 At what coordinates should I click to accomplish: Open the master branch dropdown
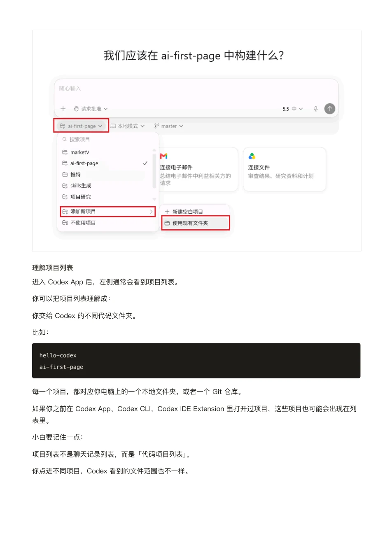pos(168,126)
